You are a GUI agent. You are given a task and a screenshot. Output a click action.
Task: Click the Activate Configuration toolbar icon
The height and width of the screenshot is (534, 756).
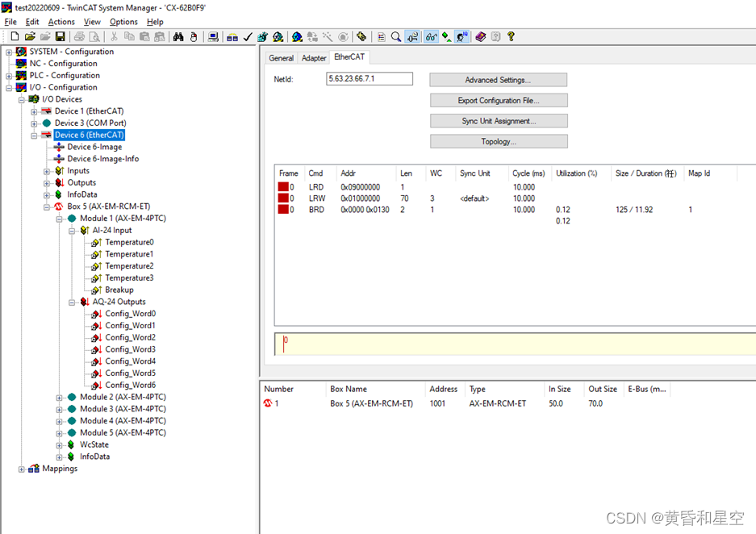(x=263, y=36)
